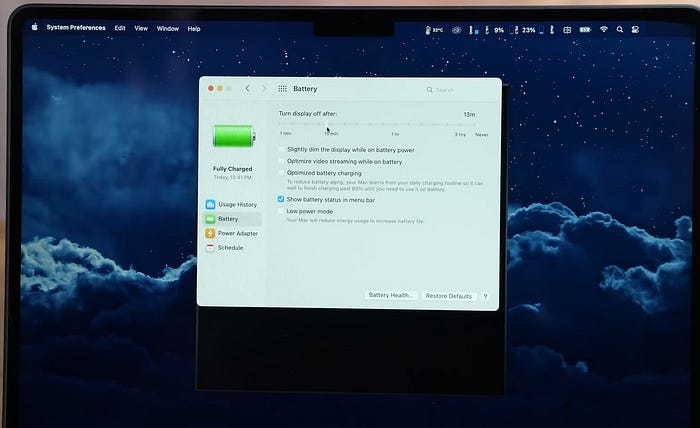The width and height of the screenshot is (700, 428).
Task: Open Battery Health dialog
Action: coord(390,295)
